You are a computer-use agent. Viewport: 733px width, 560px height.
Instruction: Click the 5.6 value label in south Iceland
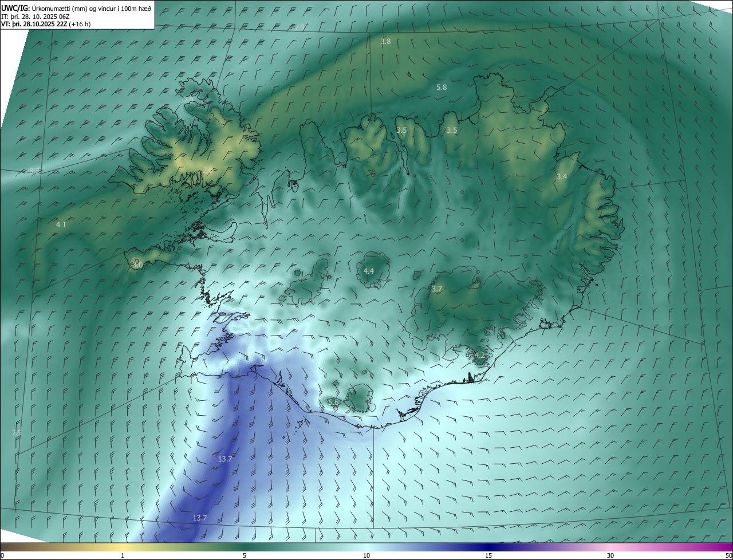[x=333, y=403]
